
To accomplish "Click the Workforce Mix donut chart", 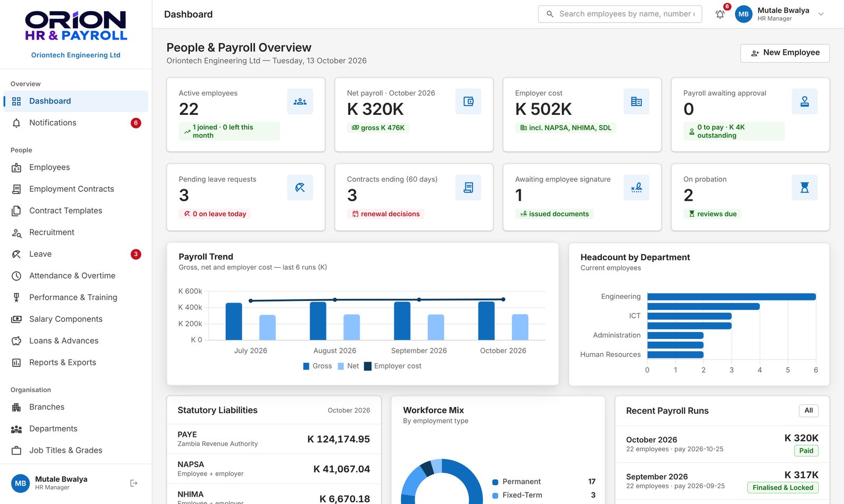I will tap(442, 482).
